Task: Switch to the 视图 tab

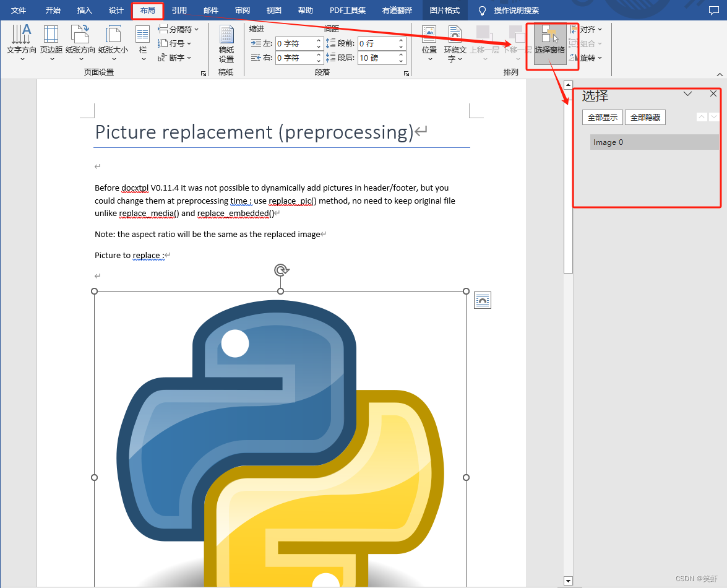Action: [x=273, y=10]
